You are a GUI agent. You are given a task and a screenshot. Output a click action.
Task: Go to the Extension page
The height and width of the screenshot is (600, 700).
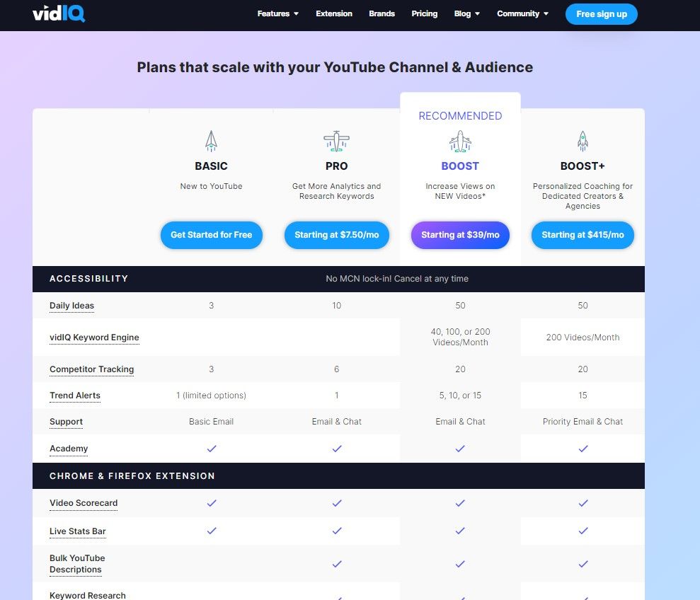[334, 14]
